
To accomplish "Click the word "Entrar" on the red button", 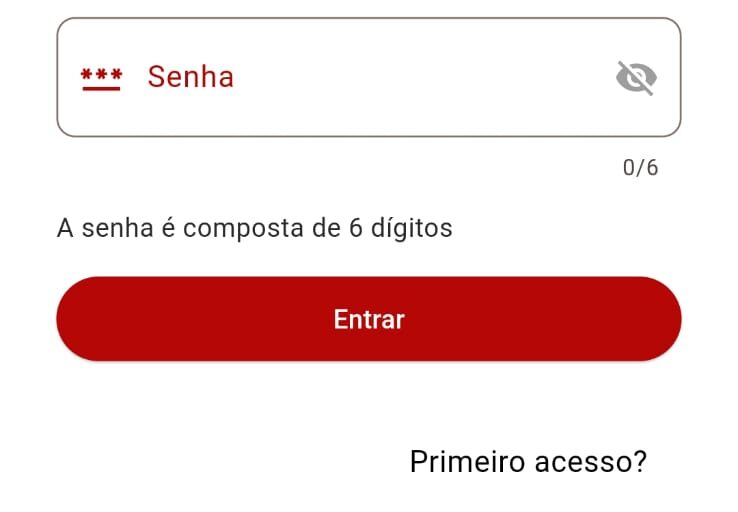I will [x=369, y=319].
